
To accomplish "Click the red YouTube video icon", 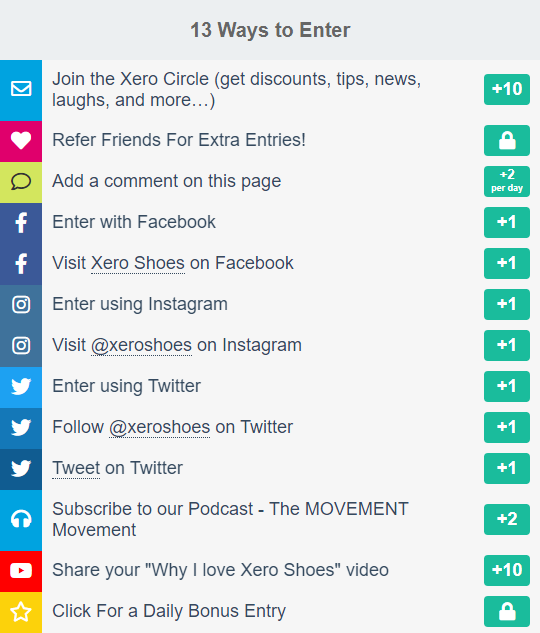I will pyautogui.click(x=21, y=570).
